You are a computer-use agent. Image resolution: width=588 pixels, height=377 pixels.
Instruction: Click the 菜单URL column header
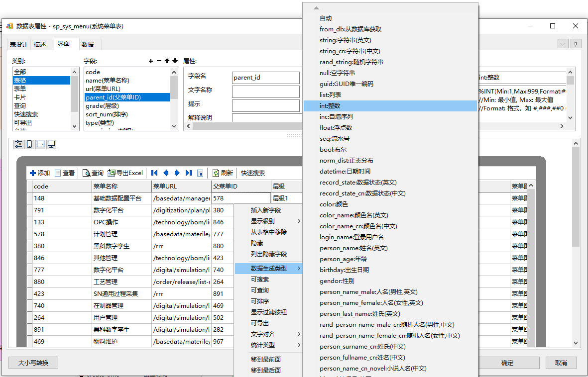point(181,186)
